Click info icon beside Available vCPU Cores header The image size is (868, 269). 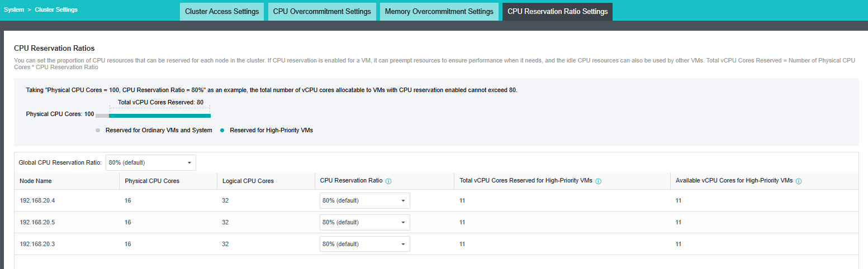[799, 181]
